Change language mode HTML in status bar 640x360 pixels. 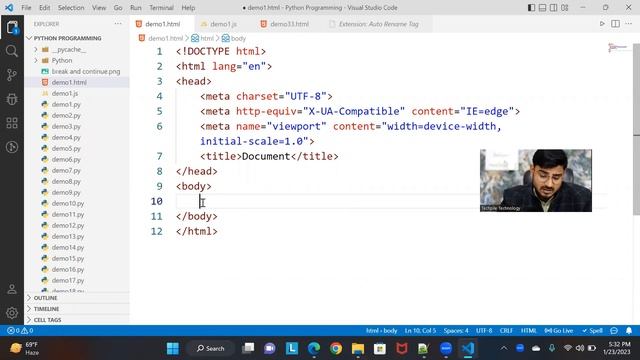click(x=529, y=331)
